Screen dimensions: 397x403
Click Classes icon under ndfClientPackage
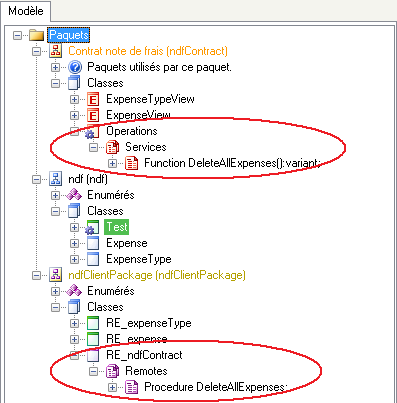coord(74,307)
